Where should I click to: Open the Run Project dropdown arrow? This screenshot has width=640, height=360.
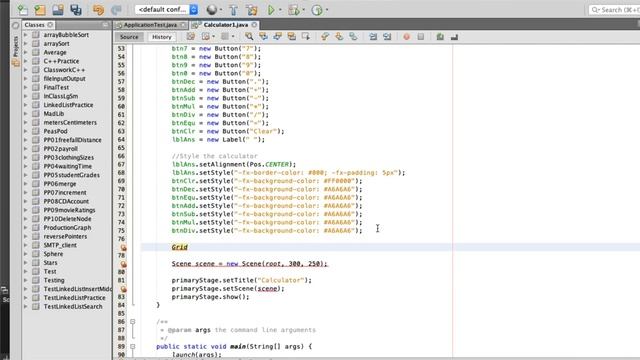[280, 10]
